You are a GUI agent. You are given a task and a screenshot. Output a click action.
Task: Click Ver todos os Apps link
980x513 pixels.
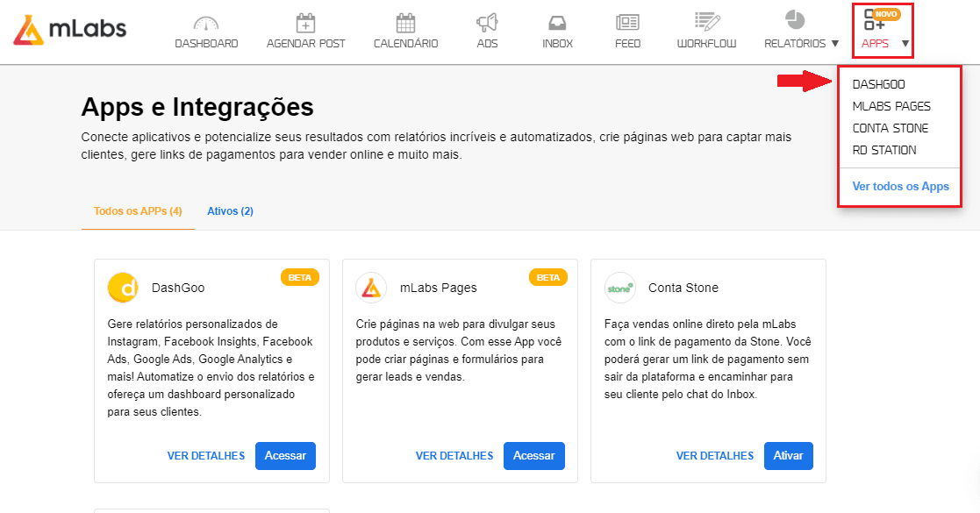[x=899, y=186]
